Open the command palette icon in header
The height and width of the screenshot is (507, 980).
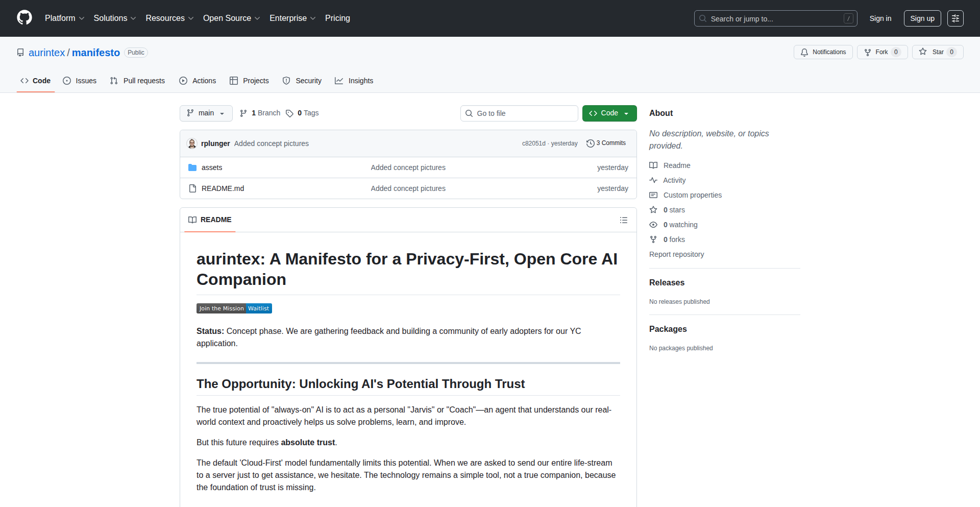955,18
